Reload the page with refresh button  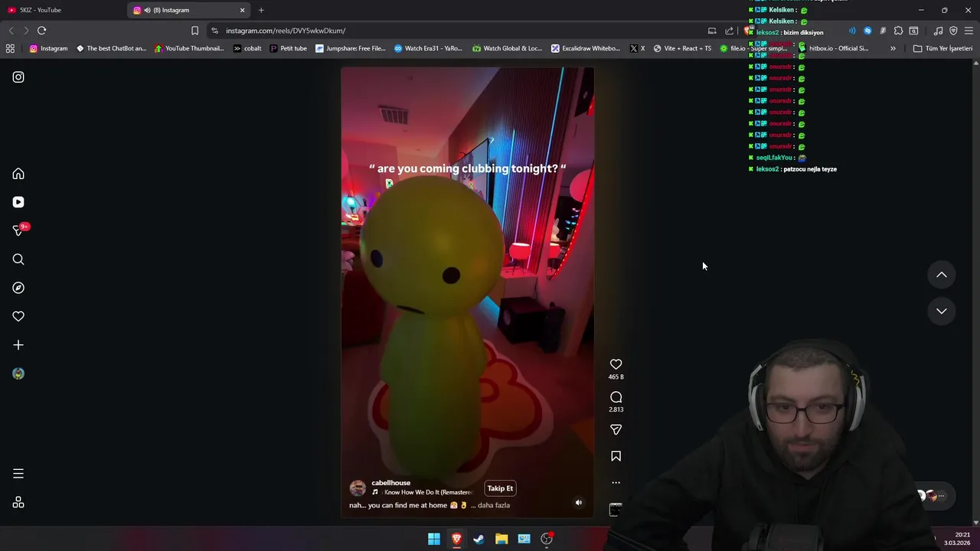pyautogui.click(x=41, y=31)
